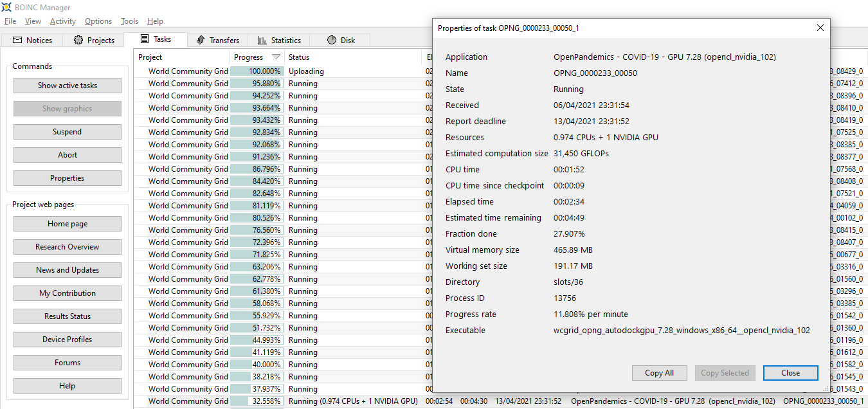Click OPNG_0000233_00050_1 in the bottom task row
Image resolution: width=868 pixels, height=409 pixels.
click(823, 401)
